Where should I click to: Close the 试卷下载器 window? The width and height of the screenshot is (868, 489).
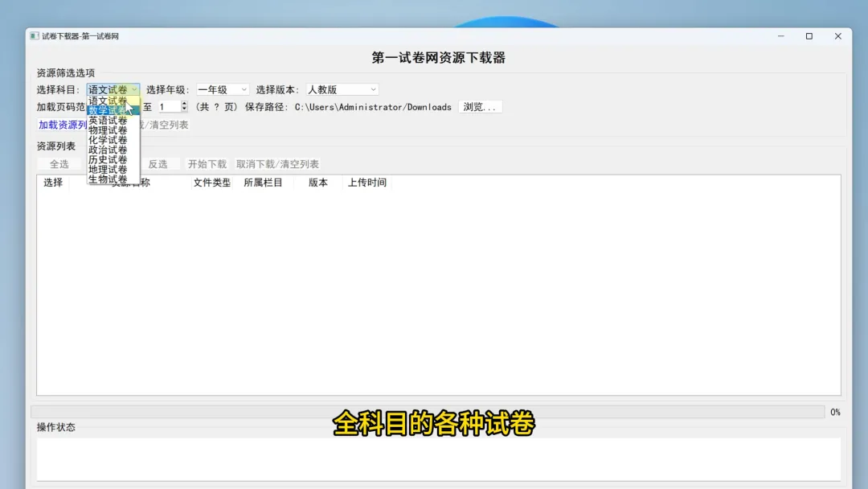838,36
